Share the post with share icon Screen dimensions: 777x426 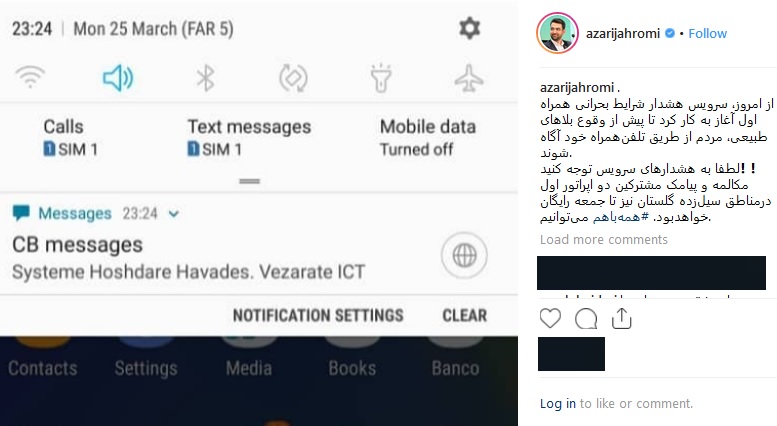point(621,319)
